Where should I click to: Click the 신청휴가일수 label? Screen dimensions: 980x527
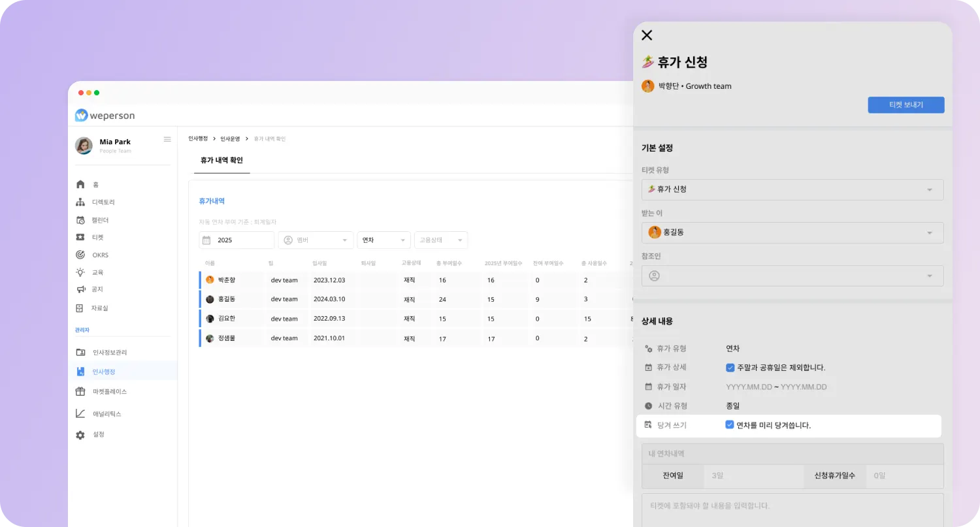835,476
